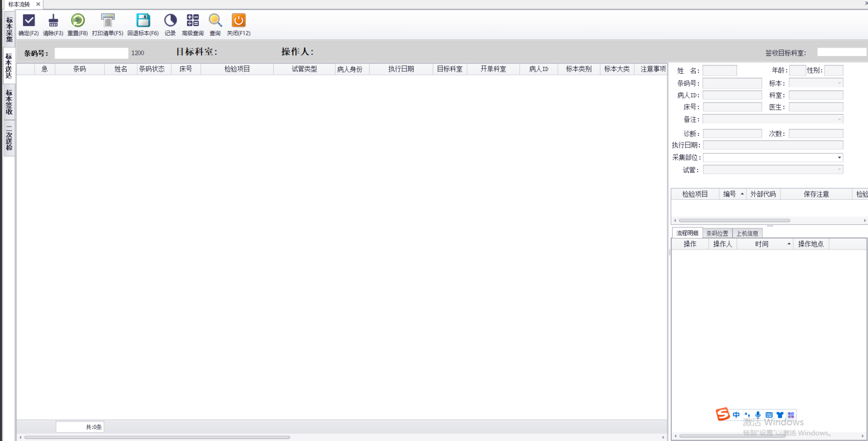Screen dimensions: 868x441
Task: Click the Sogou input method S logo
Action: (x=722, y=414)
